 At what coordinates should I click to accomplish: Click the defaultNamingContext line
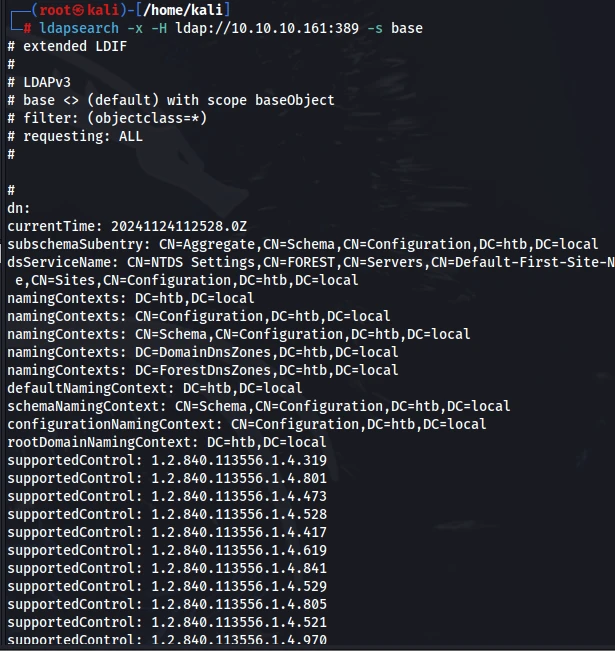(x=154, y=388)
